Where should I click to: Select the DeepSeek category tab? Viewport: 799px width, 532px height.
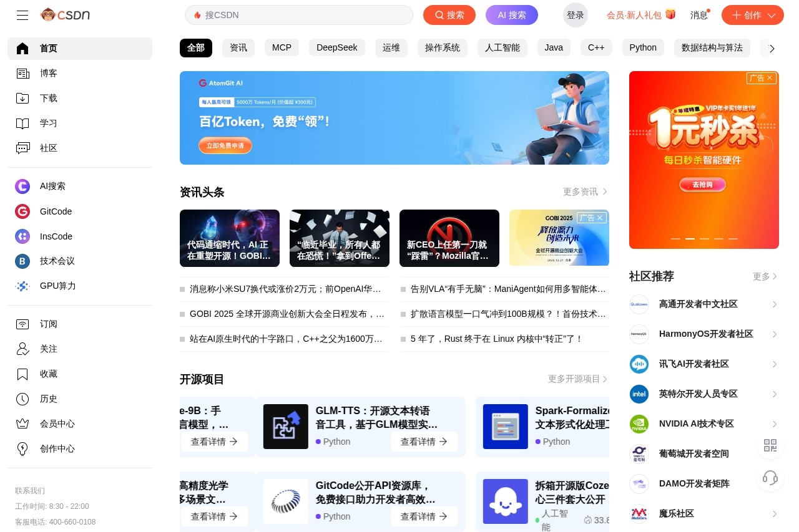point(336,47)
